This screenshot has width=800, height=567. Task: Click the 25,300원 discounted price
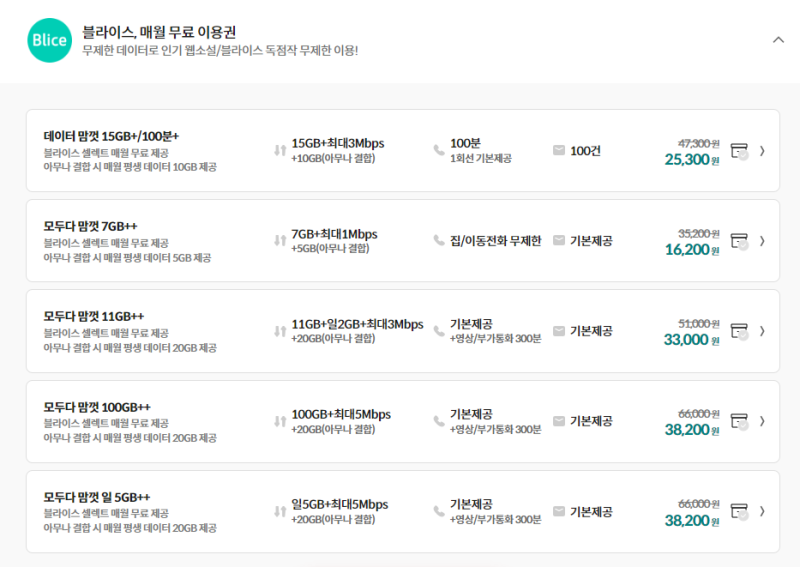click(692, 160)
